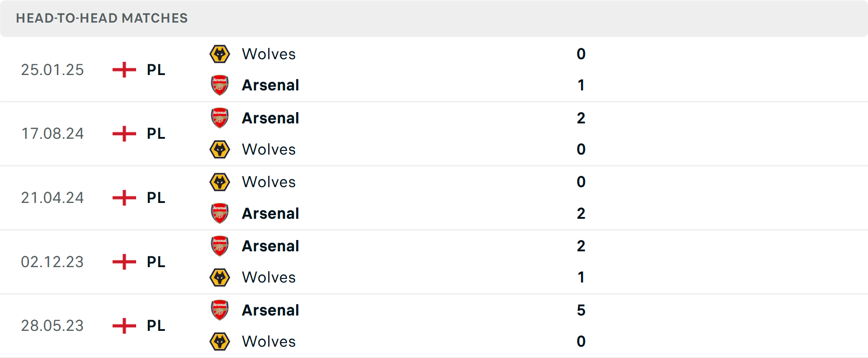Screen dimensions: 868x358
Task: Click the Wolves crest in the 25.01.25 match
Action: (x=220, y=54)
